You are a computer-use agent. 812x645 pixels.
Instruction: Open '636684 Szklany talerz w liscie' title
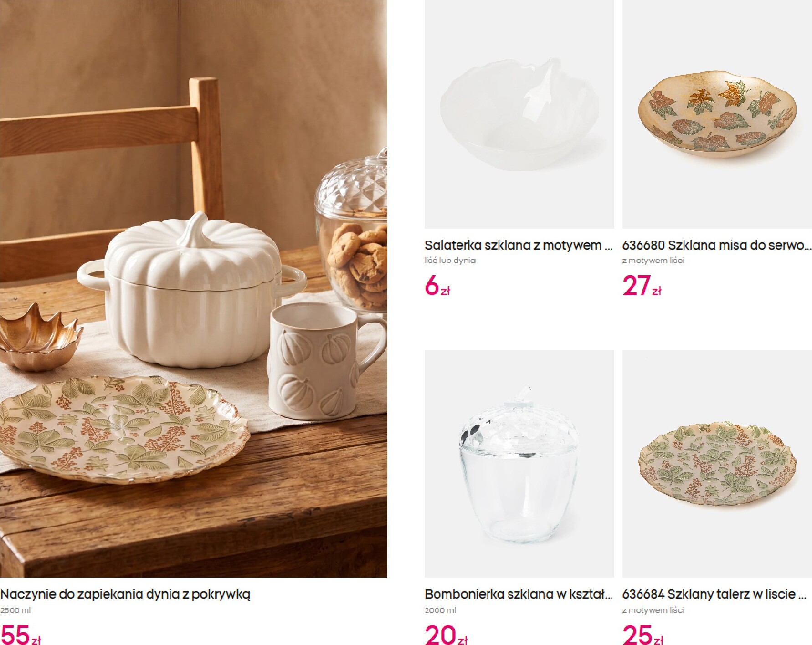click(x=715, y=594)
